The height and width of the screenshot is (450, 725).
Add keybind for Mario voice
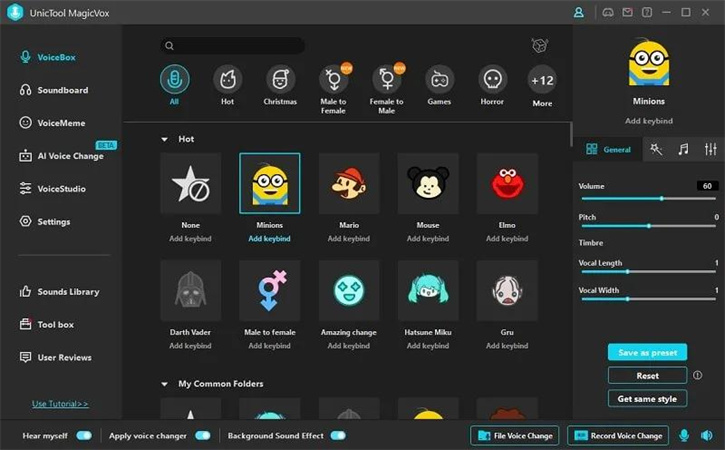coord(349,239)
